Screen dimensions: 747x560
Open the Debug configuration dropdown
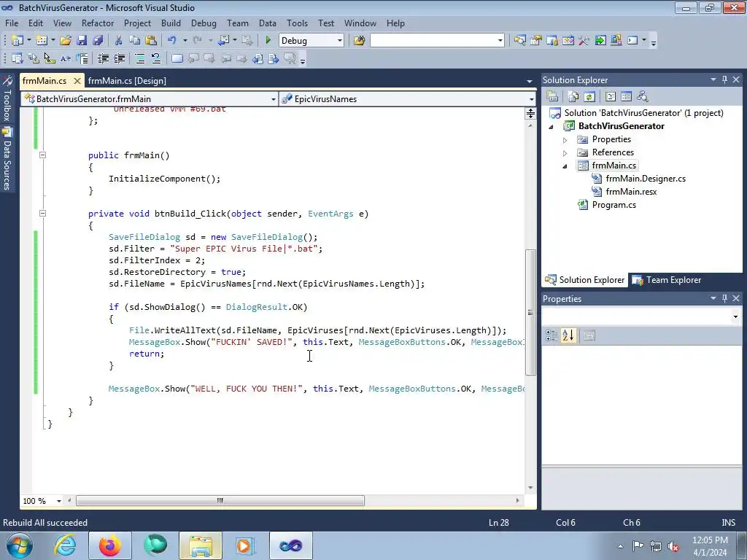pyautogui.click(x=340, y=41)
